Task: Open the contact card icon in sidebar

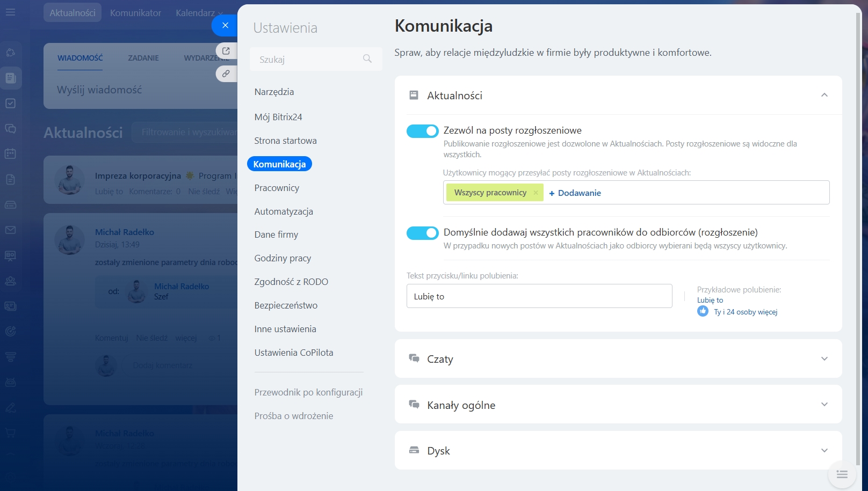Action: coord(10,306)
